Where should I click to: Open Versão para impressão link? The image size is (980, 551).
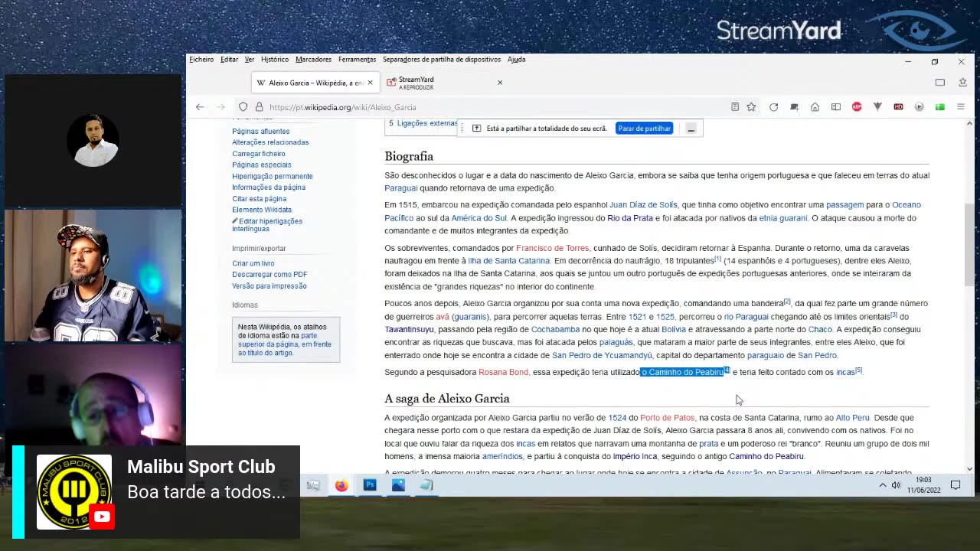[269, 286]
